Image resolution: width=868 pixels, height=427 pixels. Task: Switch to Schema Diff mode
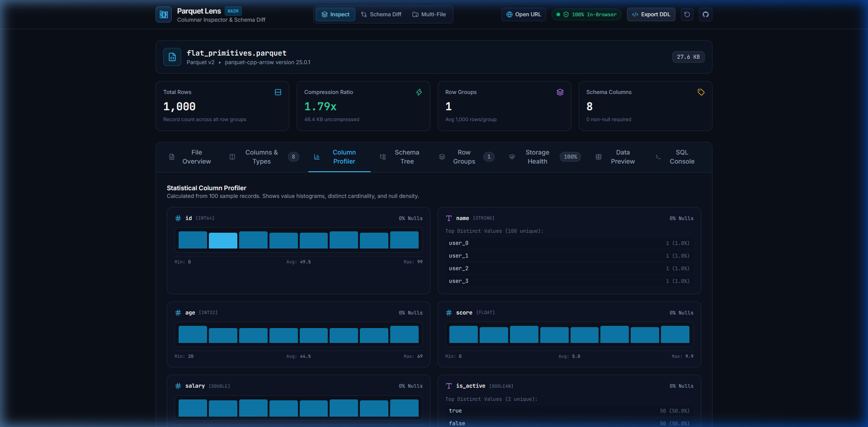pyautogui.click(x=381, y=14)
